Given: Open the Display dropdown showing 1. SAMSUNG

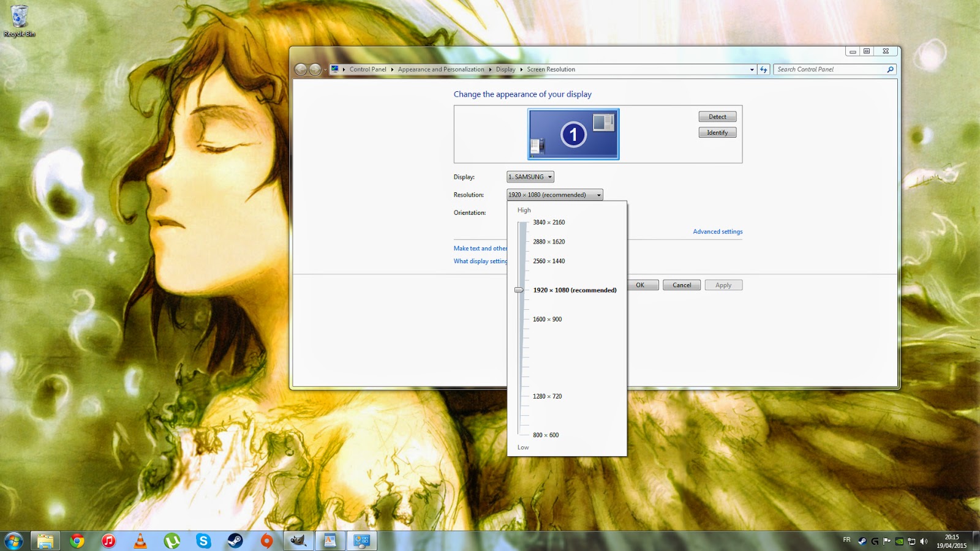Looking at the screenshot, I should coord(530,177).
